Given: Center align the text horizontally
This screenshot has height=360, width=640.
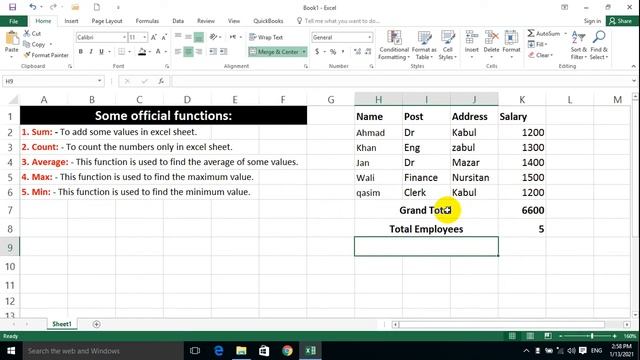Looking at the screenshot, I should click(189, 51).
